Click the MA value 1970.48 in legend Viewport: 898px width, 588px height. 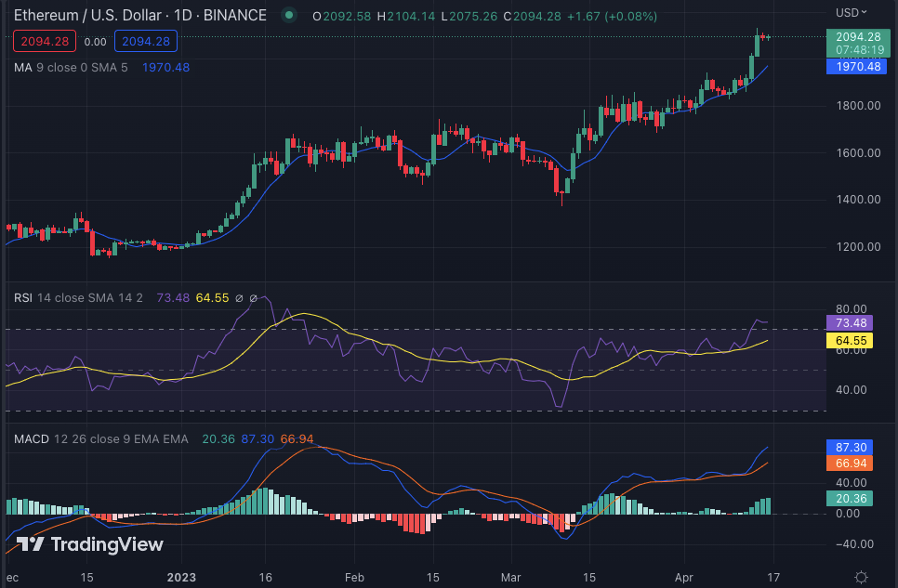pyautogui.click(x=165, y=68)
